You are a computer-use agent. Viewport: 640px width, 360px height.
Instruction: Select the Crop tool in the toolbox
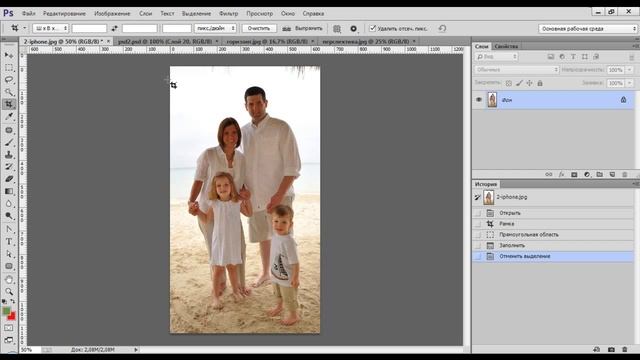9,104
